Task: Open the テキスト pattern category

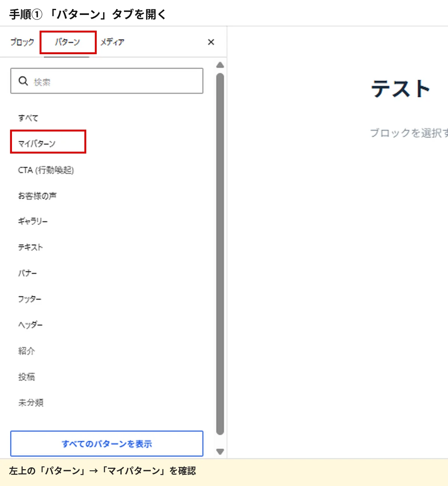Action: 30,247
